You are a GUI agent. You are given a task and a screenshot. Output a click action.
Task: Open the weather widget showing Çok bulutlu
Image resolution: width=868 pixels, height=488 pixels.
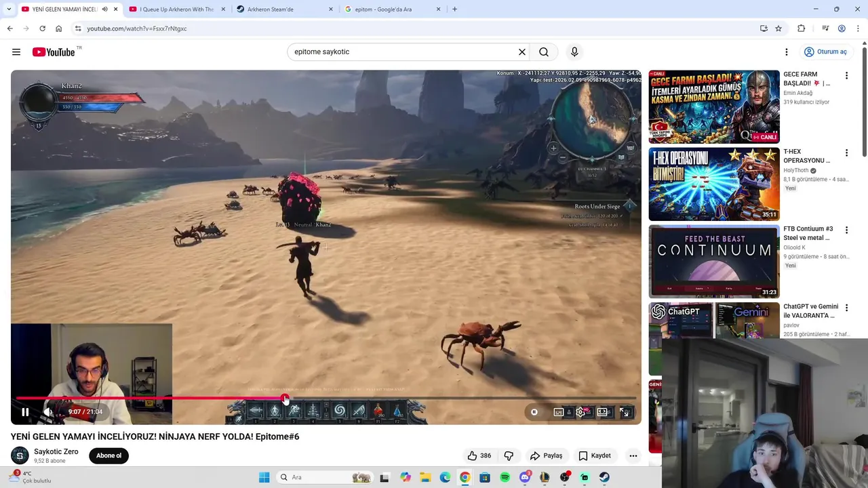click(31, 477)
